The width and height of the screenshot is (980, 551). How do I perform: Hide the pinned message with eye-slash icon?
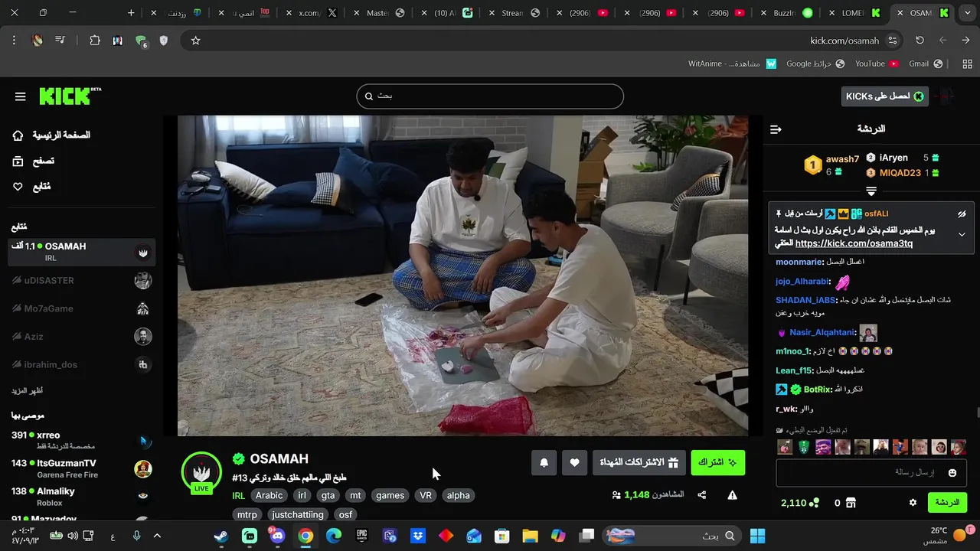click(962, 214)
